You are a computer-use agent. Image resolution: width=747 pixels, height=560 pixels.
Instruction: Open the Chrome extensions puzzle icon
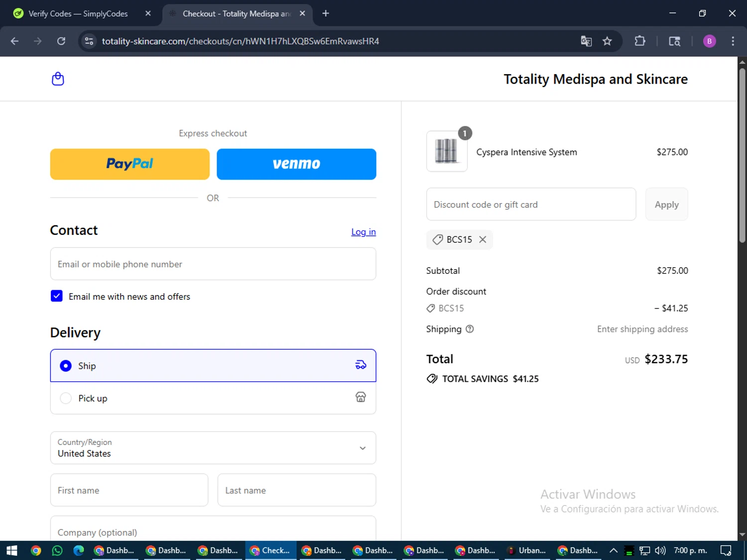point(640,41)
